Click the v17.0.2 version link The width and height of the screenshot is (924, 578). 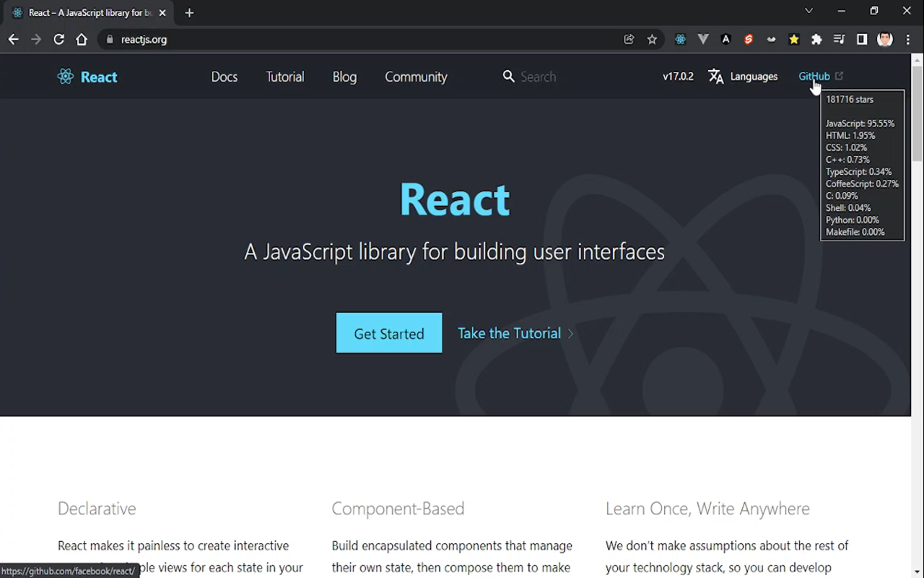pos(678,77)
